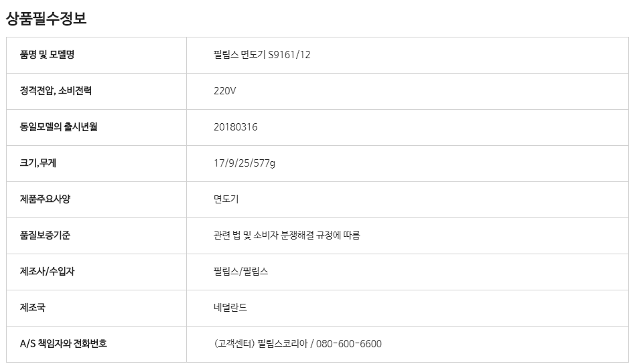Screen dimensions: 635x364
Task: Click the A/S 책임자와 전화번호 label
Action: 64,344
